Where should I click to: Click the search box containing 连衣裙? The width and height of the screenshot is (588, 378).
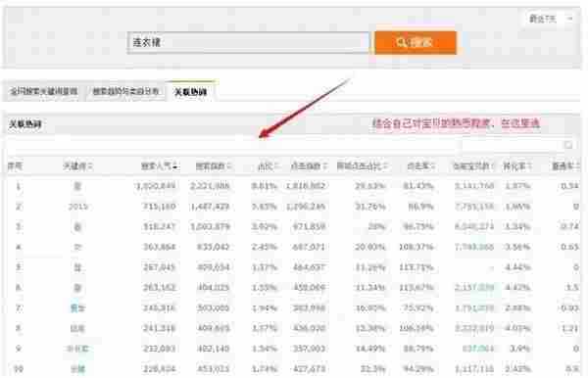(x=248, y=42)
